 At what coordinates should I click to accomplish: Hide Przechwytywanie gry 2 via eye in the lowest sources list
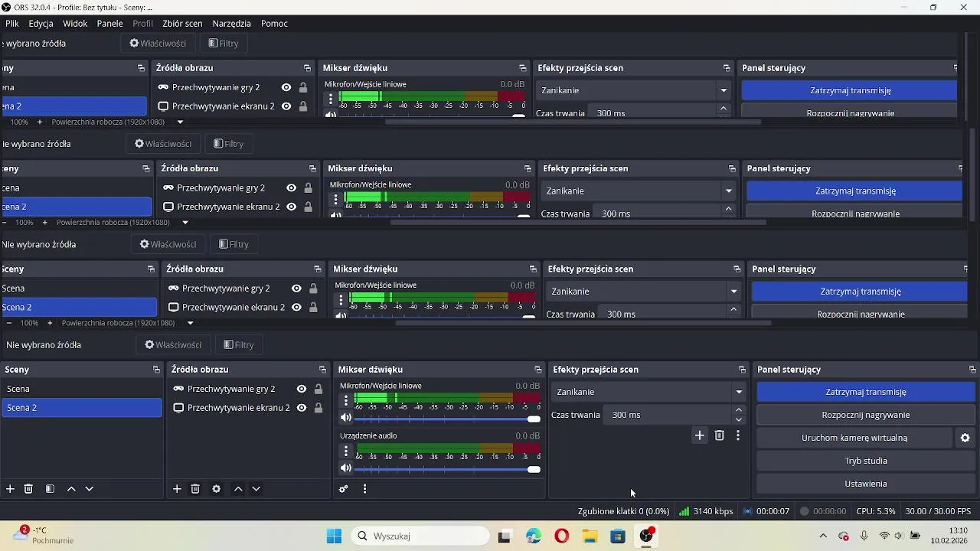(x=302, y=389)
